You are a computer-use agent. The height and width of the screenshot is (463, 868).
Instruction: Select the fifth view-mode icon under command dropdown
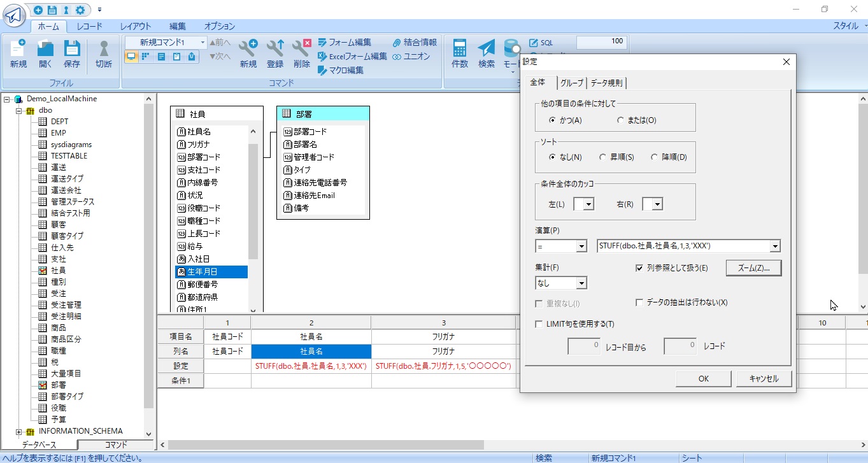tap(192, 57)
